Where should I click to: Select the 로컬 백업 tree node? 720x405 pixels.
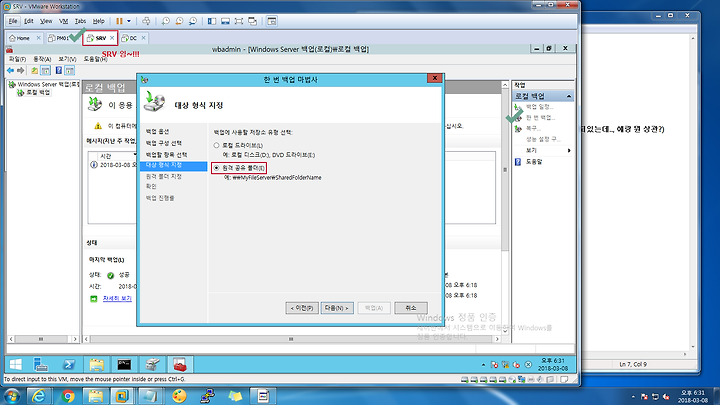pos(34,92)
